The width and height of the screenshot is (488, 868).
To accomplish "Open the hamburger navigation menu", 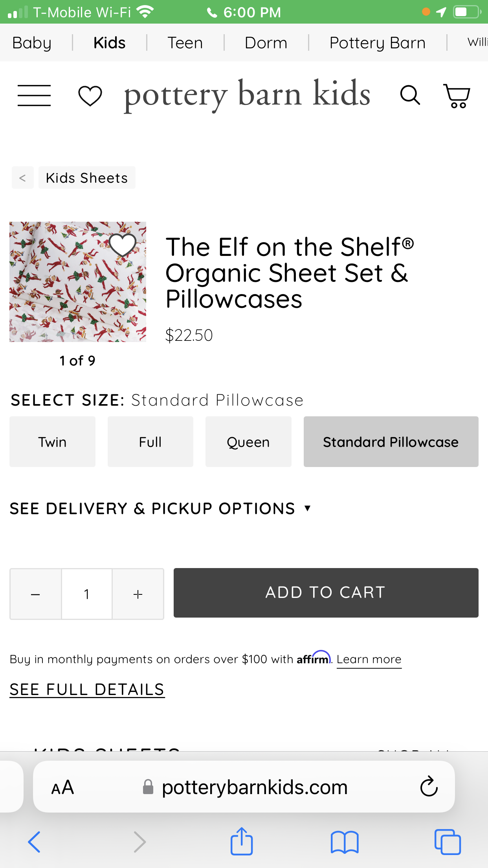I will [x=34, y=96].
